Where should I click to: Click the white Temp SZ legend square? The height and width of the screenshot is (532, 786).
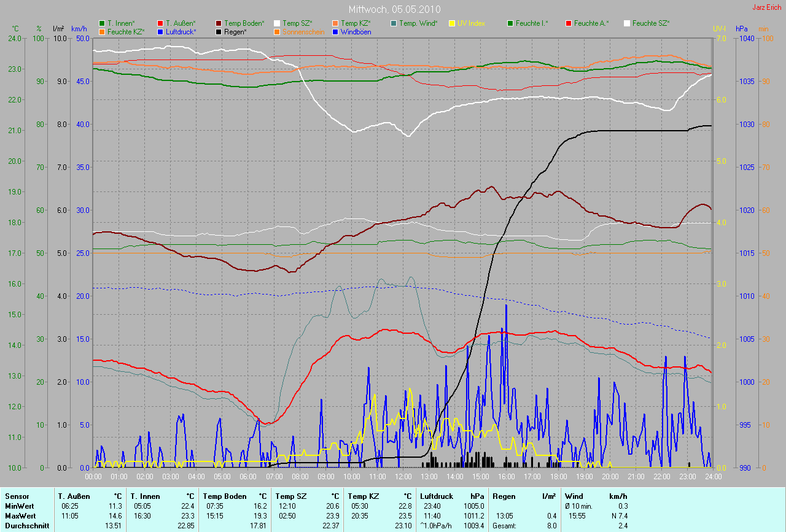(277, 23)
